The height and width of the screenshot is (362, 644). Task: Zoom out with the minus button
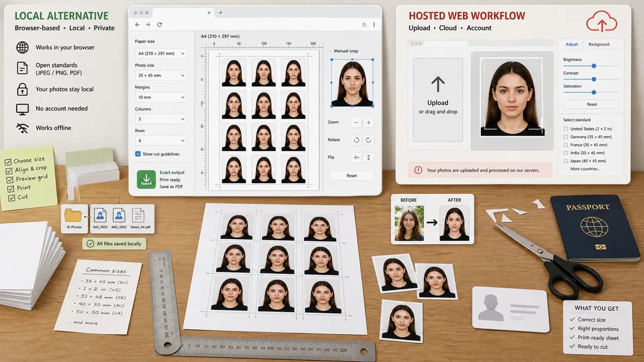click(x=356, y=123)
